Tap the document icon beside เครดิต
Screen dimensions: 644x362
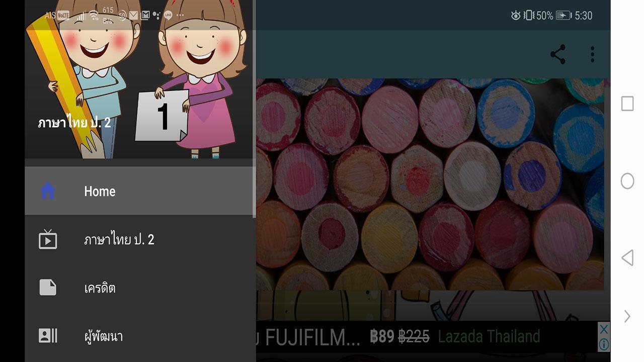[x=48, y=288]
